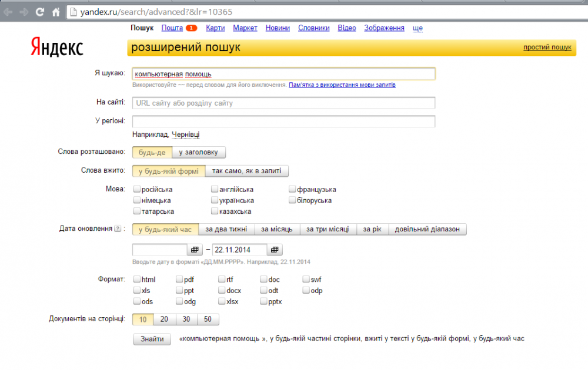The height and width of the screenshot is (370, 588).
Task: Go to the browser home icon
Action: tap(56, 12)
